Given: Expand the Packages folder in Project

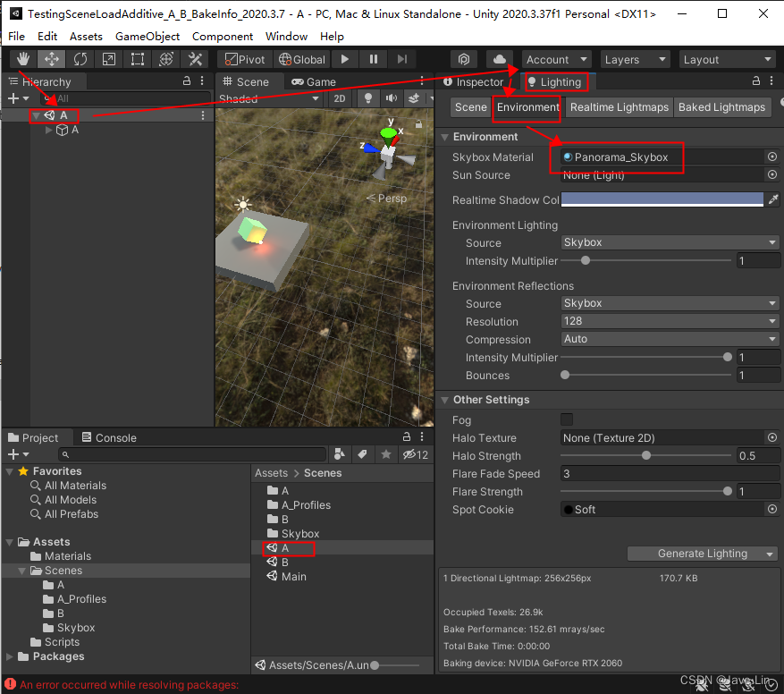Looking at the screenshot, I should tap(9, 656).
